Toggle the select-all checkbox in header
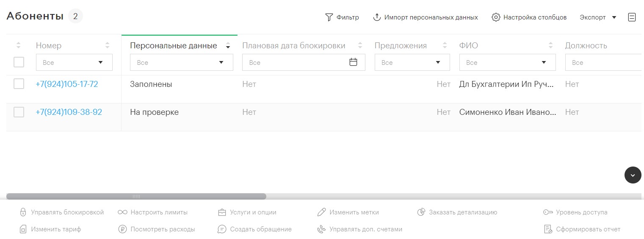Viewport: 644px width, 239px height. (19, 62)
